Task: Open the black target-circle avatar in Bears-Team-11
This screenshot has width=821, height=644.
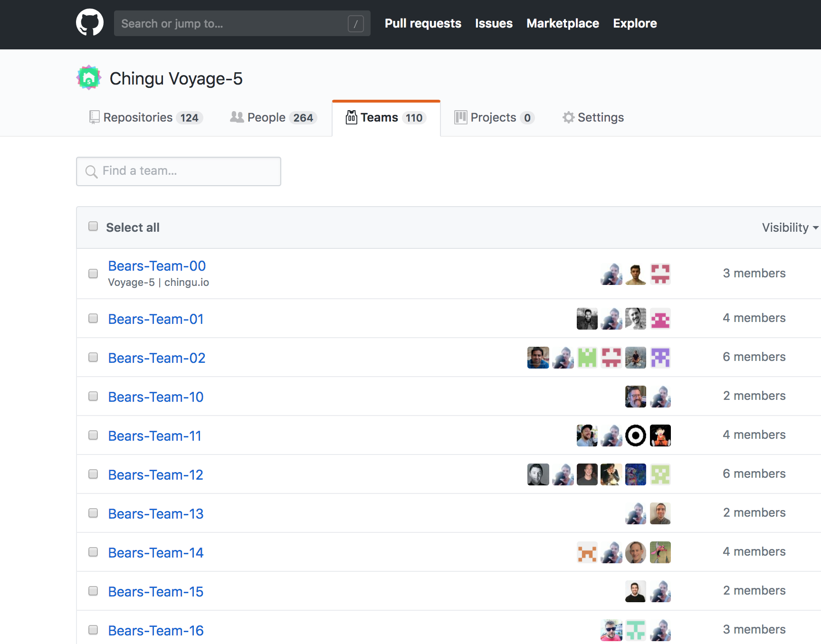Action: [636, 436]
